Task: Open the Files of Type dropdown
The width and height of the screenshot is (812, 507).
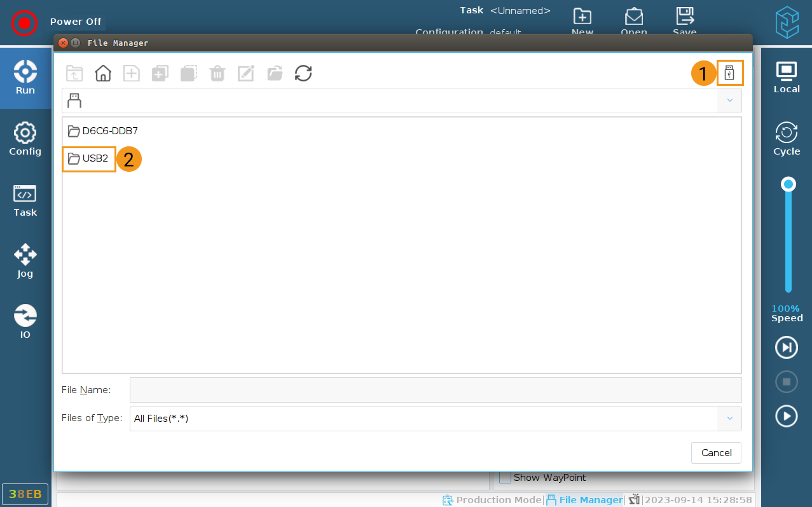Action: [x=436, y=419]
